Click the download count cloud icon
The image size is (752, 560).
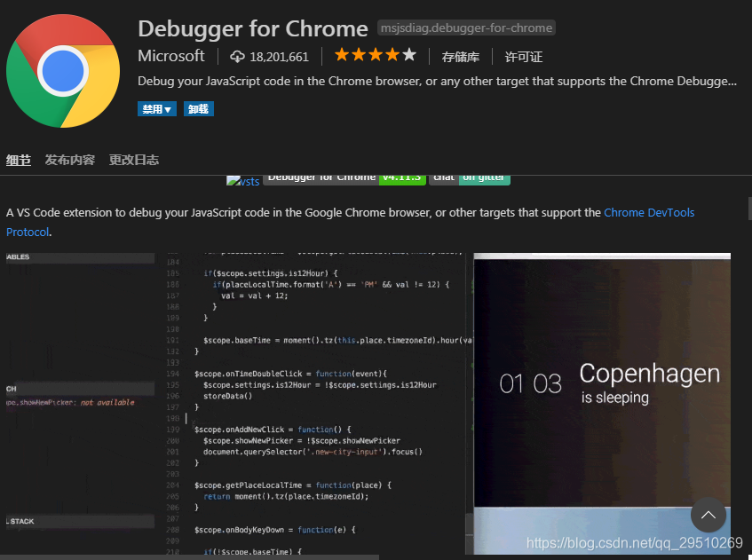coord(237,57)
